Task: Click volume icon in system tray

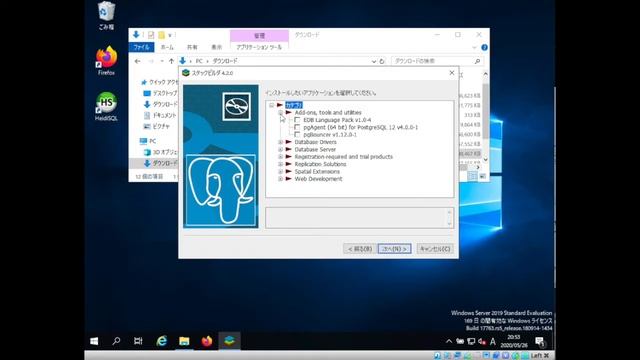Action: (482, 341)
